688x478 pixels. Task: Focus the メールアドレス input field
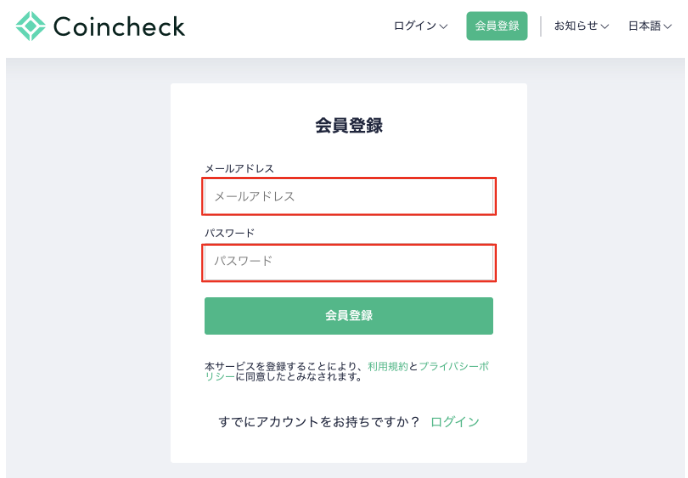point(349,197)
